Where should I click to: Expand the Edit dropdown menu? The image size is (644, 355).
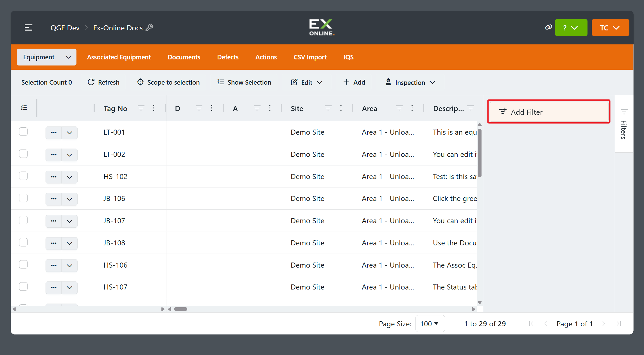coord(307,82)
